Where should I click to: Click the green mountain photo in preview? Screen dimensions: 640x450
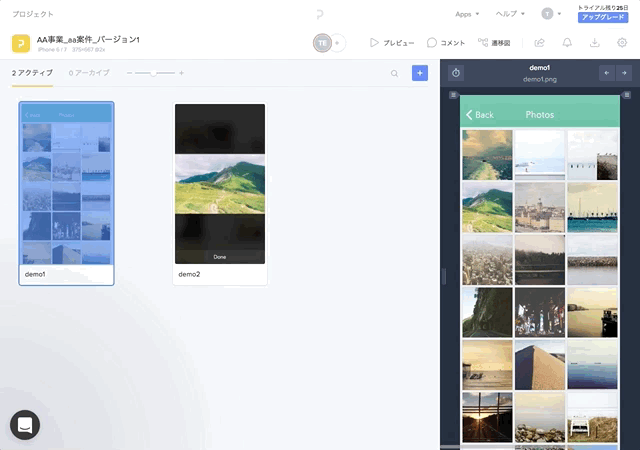click(x=487, y=207)
